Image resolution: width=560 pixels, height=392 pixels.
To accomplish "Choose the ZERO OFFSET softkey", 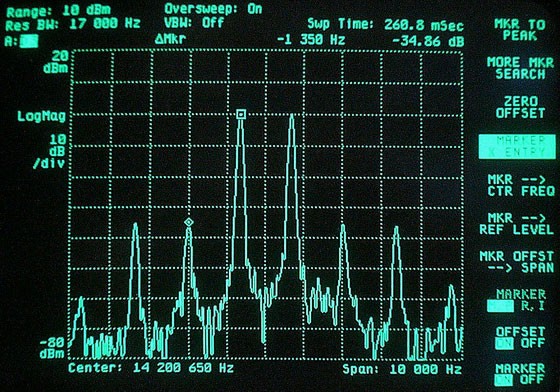I will [520, 107].
